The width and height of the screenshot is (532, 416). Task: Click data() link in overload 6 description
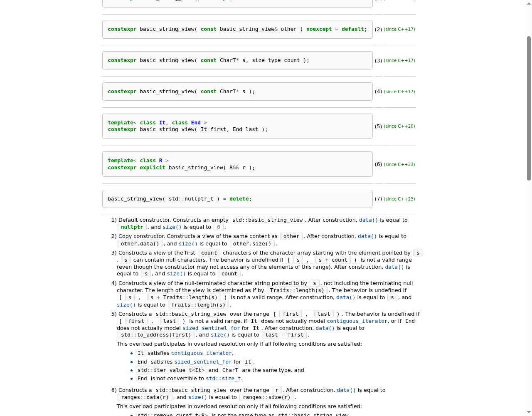coord(346,390)
